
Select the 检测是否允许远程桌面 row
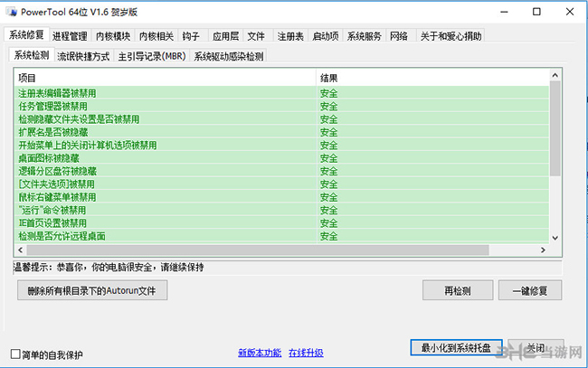point(282,236)
